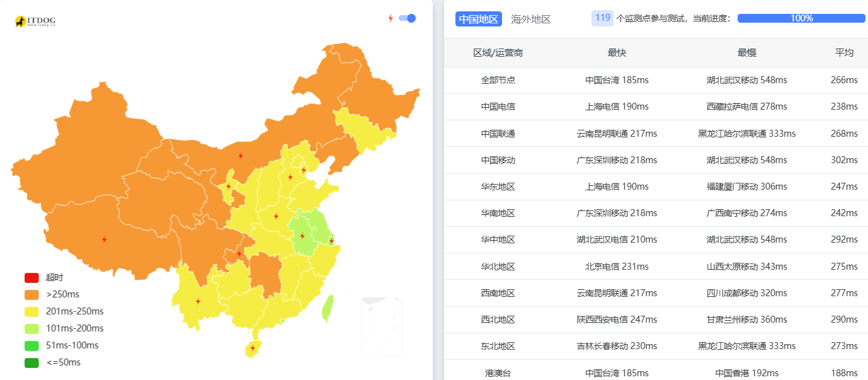Screen dimensions: 868x380
Task: Click the lightning marker on Ningxia
Action: tap(228, 187)
